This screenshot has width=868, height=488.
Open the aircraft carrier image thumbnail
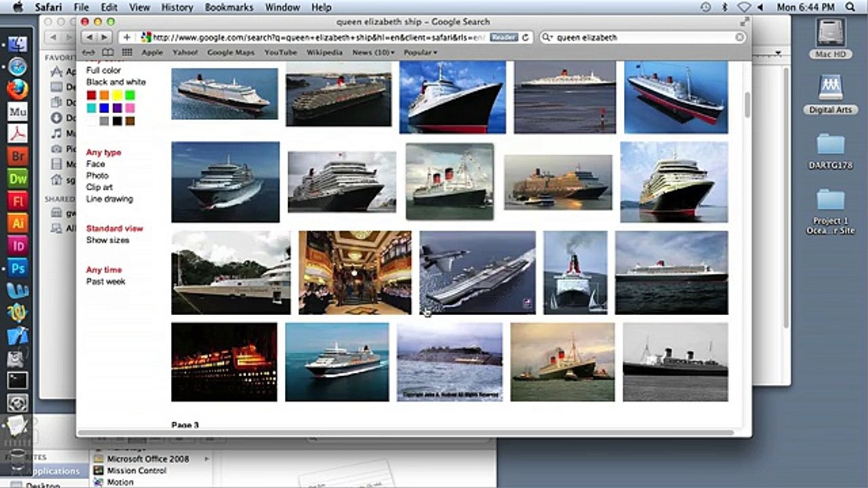pos(477,272)
